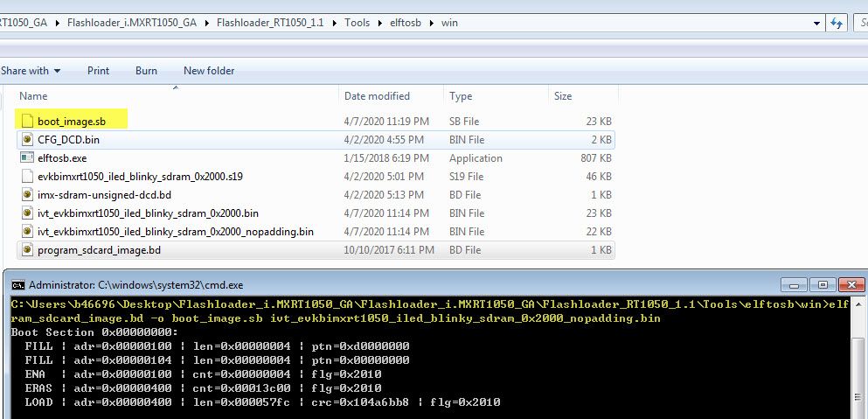This screenshot has height=419, width=868.
Task: Select ivt_evkbimxrt1050_iled_blinky_sdram_0x2000.bin file name
Action: 148,213
